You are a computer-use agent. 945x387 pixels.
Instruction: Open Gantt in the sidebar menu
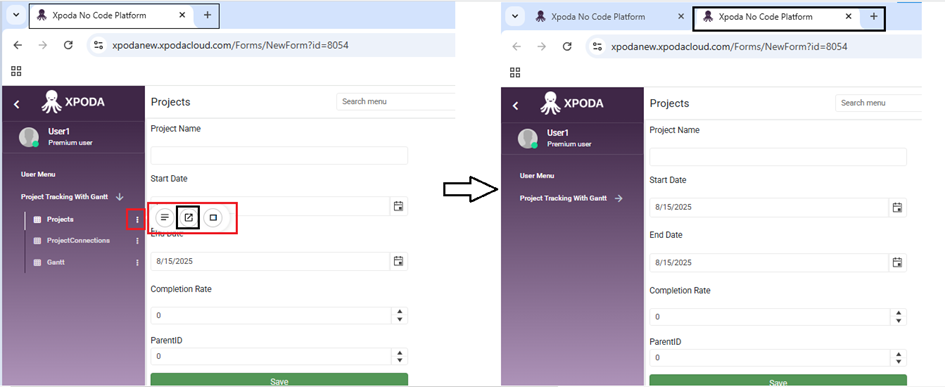tap(55, 262)
